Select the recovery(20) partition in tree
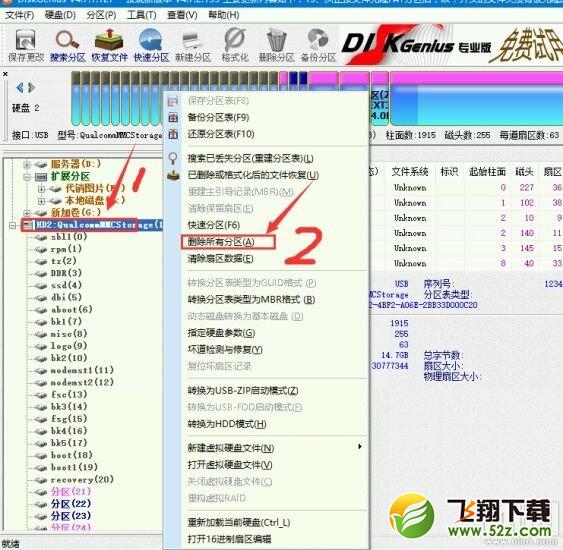Image resolution: width=563 pixels, height=550 pixels. click(x=82, y=479)
